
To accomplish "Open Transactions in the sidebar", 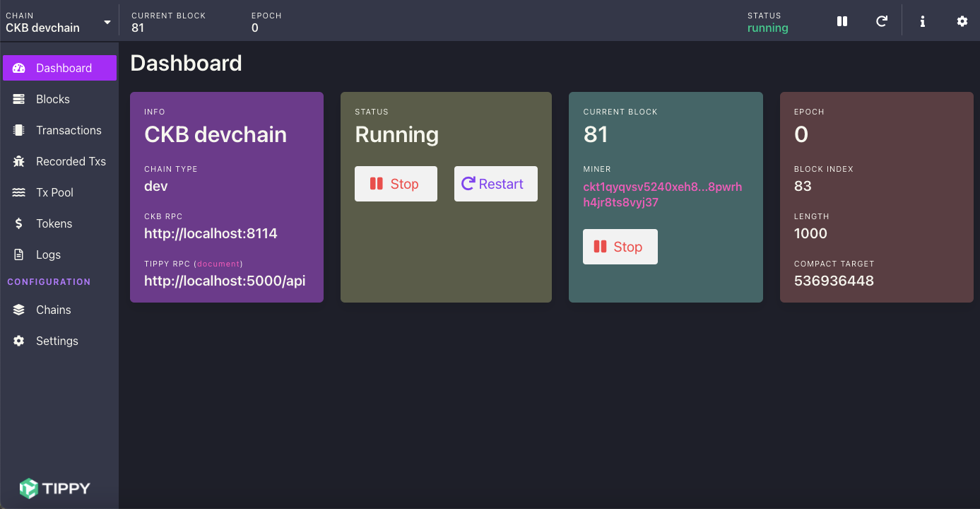I will [x=59, y=130].
